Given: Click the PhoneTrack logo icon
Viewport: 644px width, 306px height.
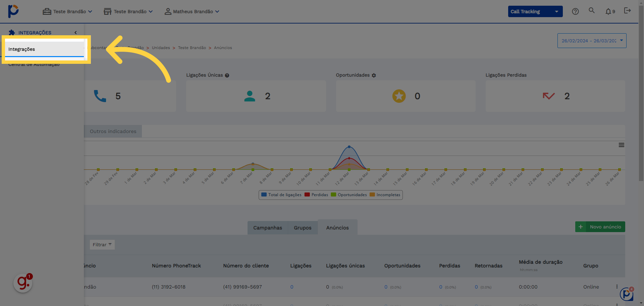Looking at the screenshot, I should (13, 11).
